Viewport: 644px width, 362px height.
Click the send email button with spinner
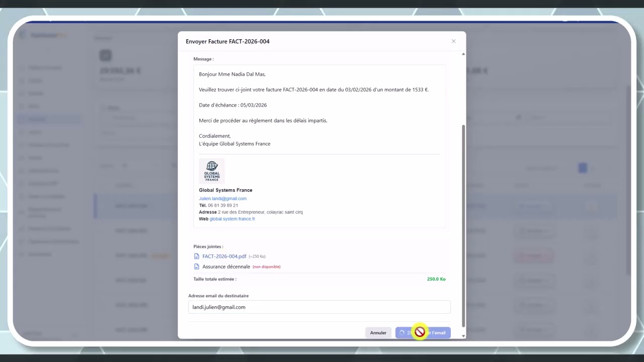tap(423, 333)
